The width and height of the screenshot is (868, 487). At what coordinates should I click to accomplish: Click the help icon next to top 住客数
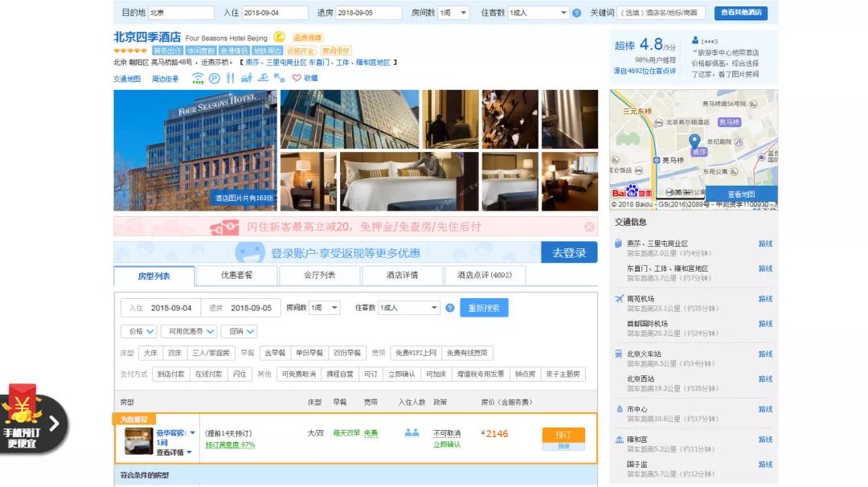tap(576, 13)
